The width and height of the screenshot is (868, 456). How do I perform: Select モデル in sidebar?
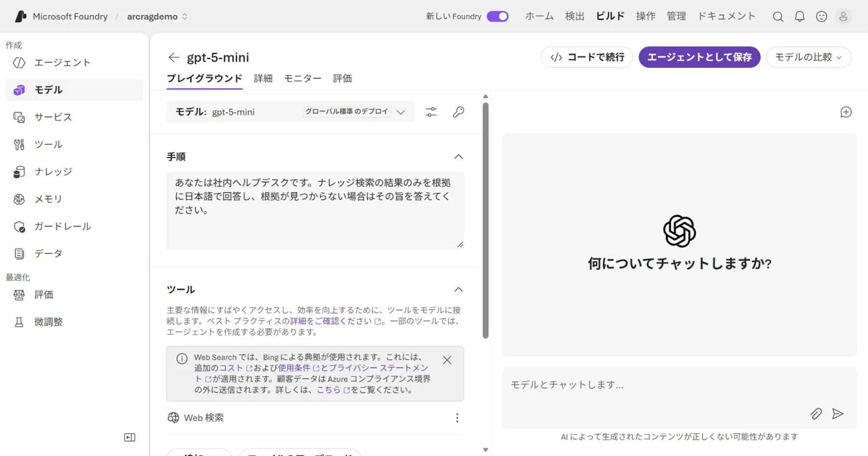tap(74, 90)
